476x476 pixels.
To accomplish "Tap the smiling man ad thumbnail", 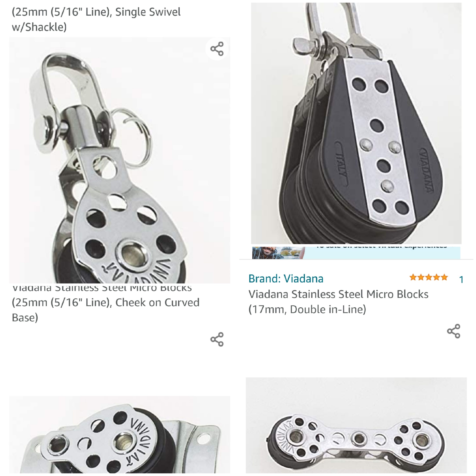I will click(278, 253).
